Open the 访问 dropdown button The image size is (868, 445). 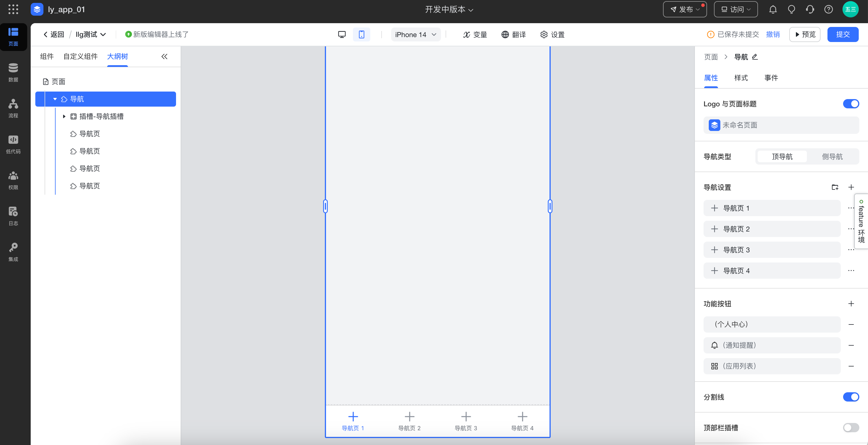pos(736,10)
